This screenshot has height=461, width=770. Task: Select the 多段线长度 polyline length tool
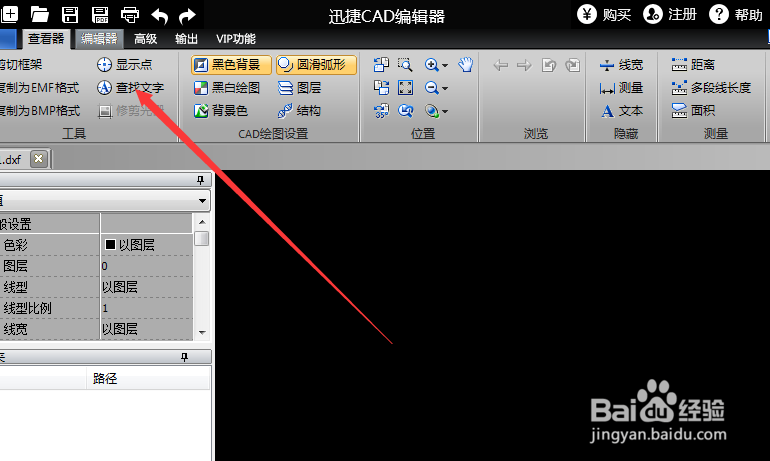(x=712, y=87)
